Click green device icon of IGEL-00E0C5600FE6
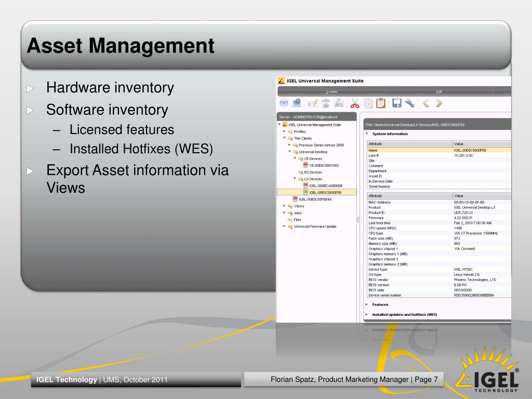532x399 pixels. [305, 192]
